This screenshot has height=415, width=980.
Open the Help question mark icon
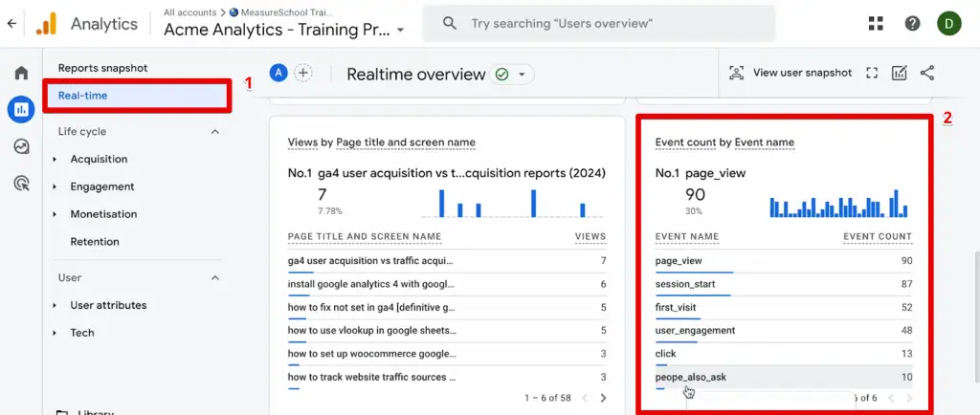[x=912, y=24]
